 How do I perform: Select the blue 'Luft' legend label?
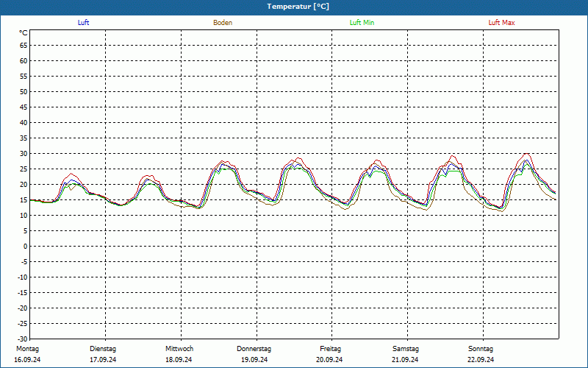pos(83,23)
